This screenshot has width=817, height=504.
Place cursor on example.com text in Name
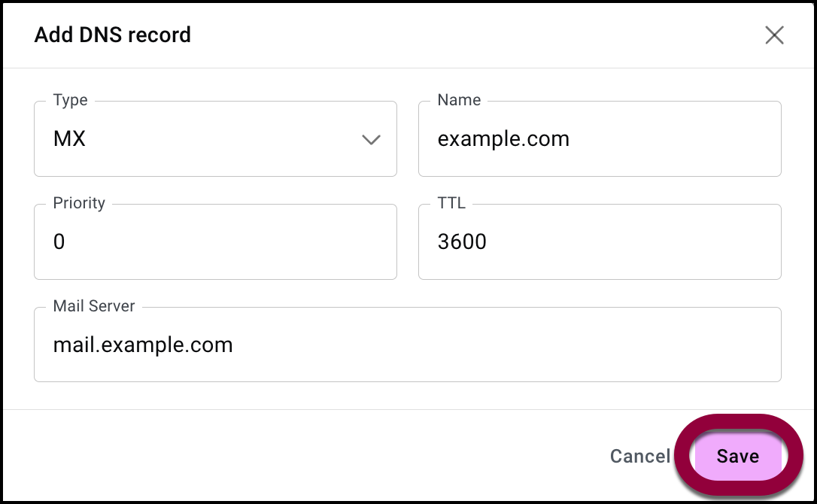(503, 139)
